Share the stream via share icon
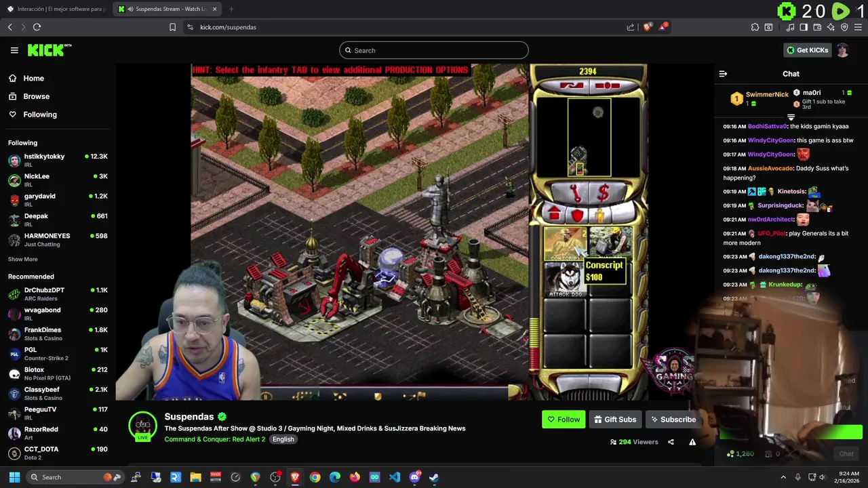 tap(671, 442)
